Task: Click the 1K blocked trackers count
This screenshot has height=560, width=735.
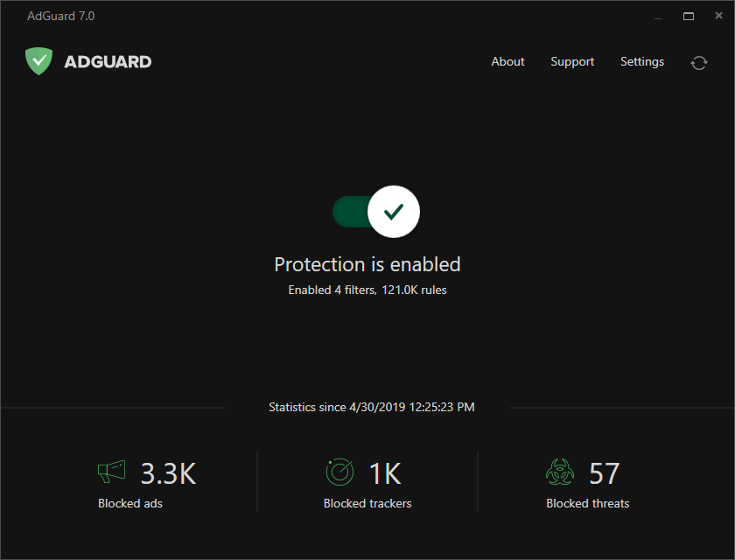Action: tap(384, 473)
